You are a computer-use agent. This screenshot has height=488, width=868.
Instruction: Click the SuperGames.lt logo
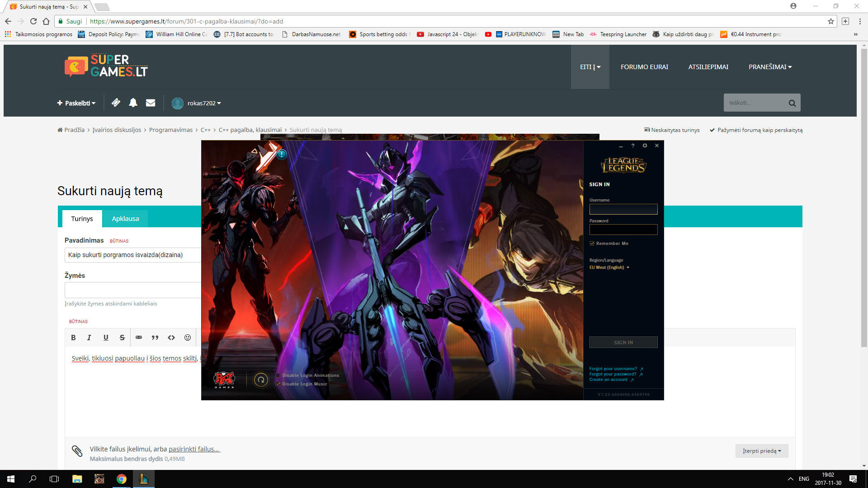(106, 66)
